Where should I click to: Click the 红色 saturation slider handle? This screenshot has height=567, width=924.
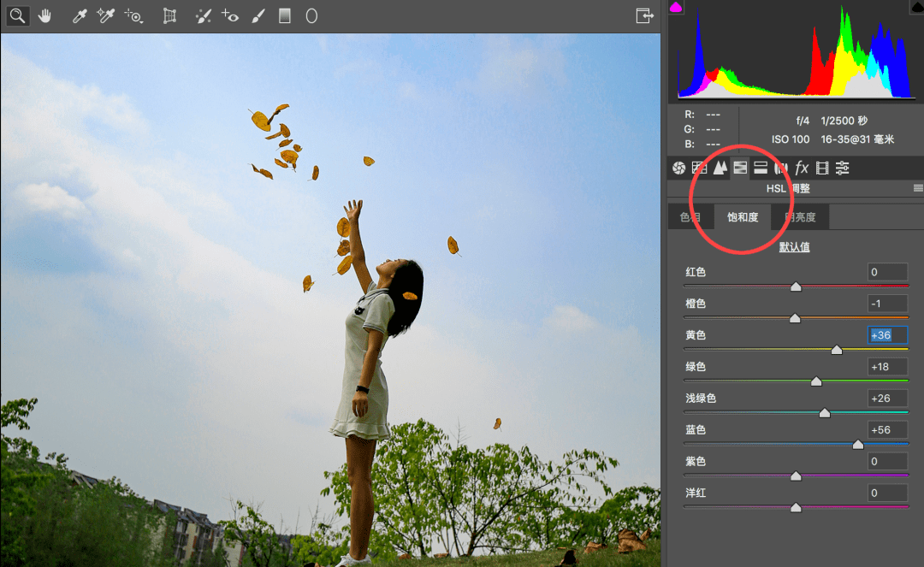tap(796, 286)
